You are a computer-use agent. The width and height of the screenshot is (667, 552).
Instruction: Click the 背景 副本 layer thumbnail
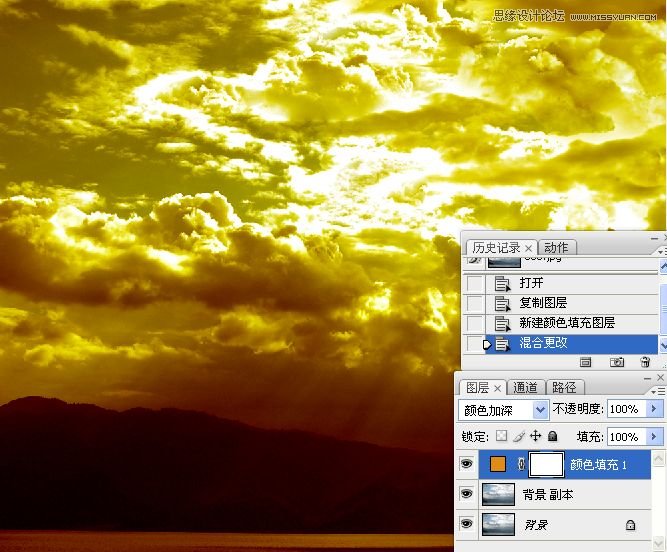pos(498,494)
